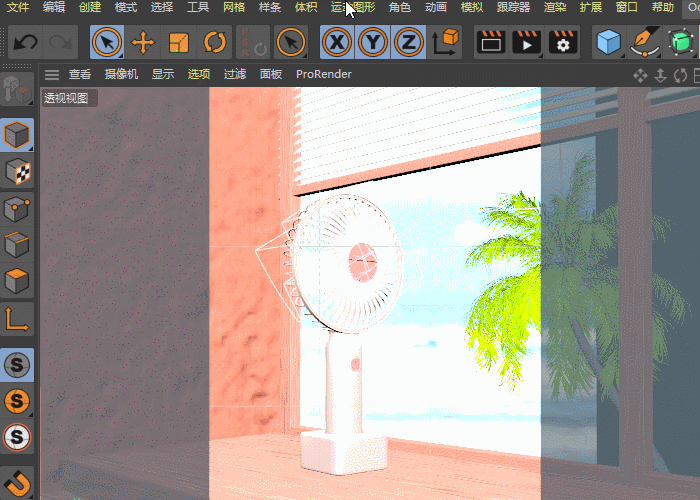Screen dimensions: 700x500
Task: Add a Cube primitive object
Action: (609, 42)
